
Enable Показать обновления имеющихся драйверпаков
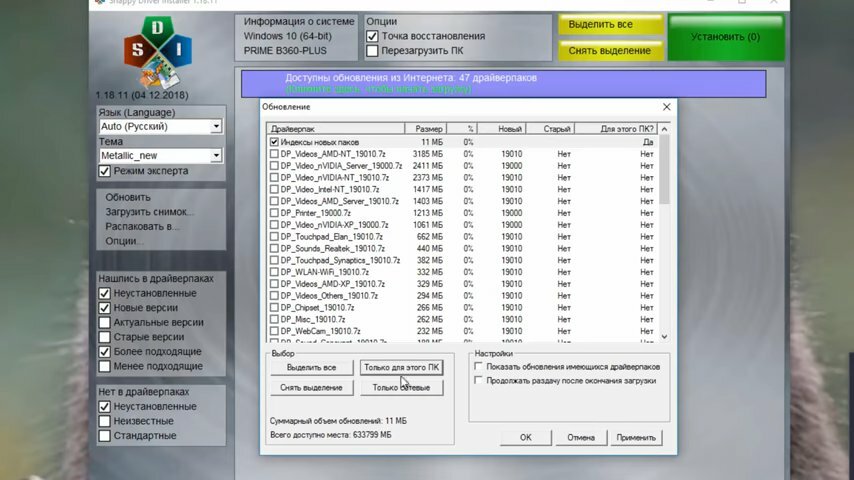point(478,366)
